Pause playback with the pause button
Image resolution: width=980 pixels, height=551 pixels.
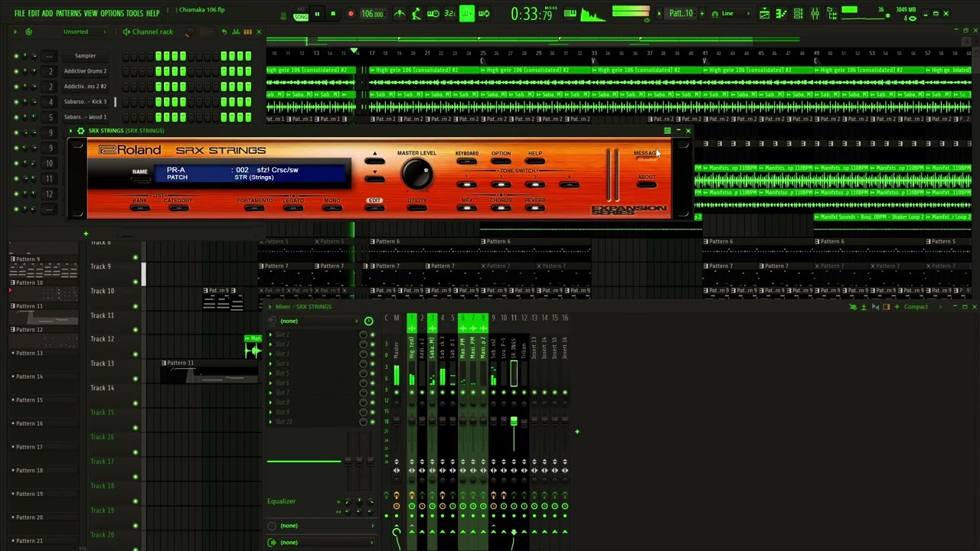point(317,14)
